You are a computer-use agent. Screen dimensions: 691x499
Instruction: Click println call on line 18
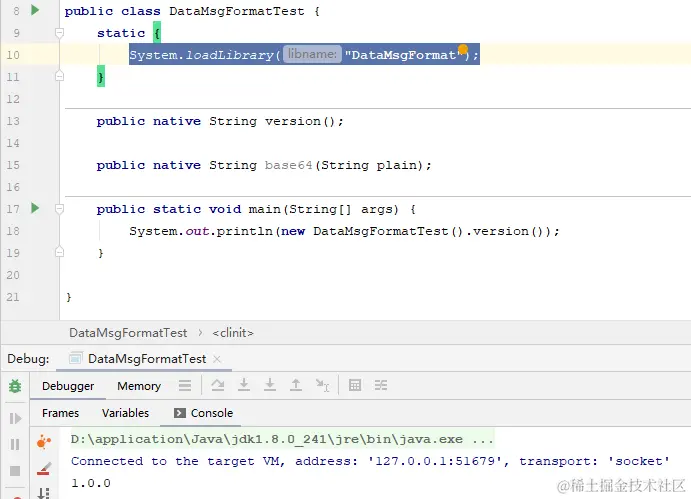[x=245, y=231]
